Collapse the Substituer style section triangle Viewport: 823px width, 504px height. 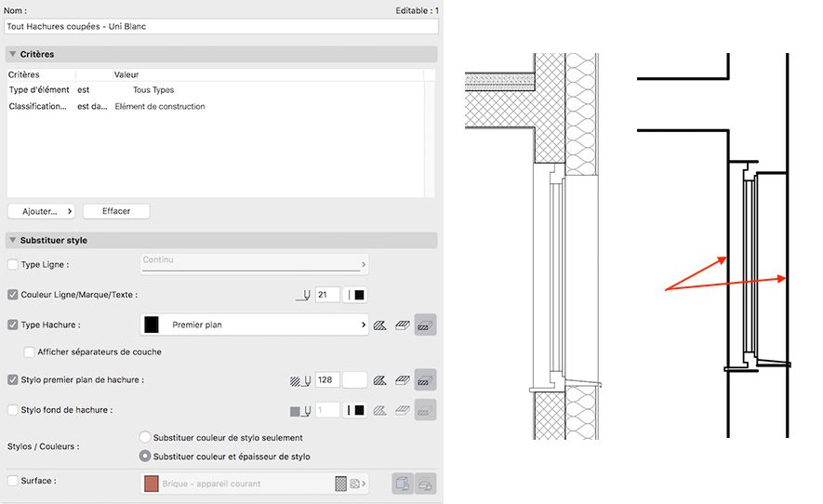tap(13, 240)
